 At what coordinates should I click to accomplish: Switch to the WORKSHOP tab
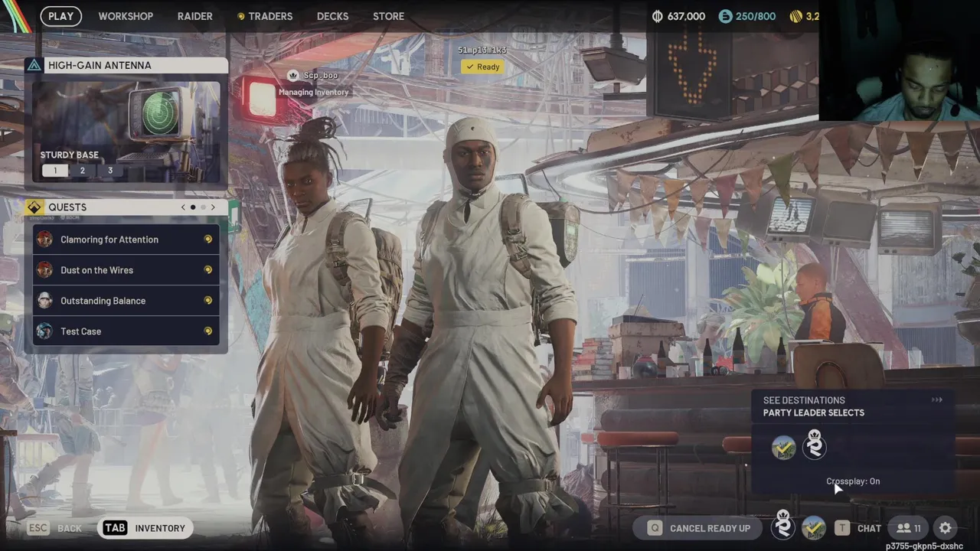(126, 16)
